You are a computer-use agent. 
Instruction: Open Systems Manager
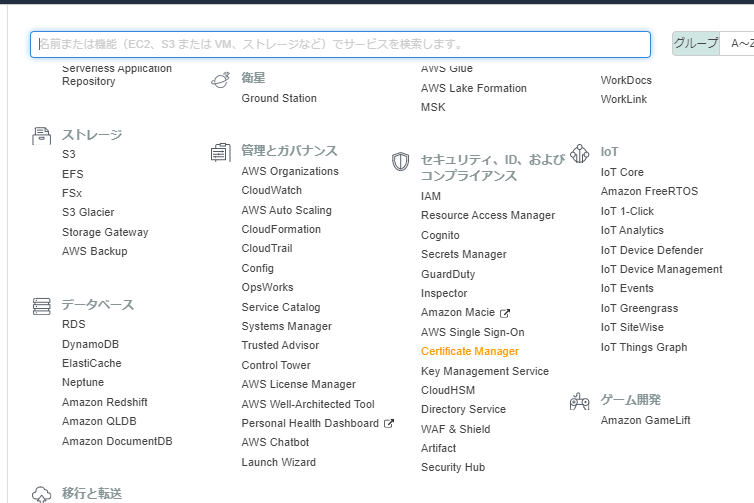click(287, 327)
